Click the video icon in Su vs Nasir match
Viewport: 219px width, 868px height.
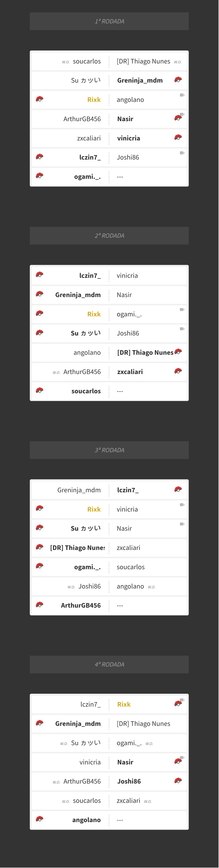point(182,524)
